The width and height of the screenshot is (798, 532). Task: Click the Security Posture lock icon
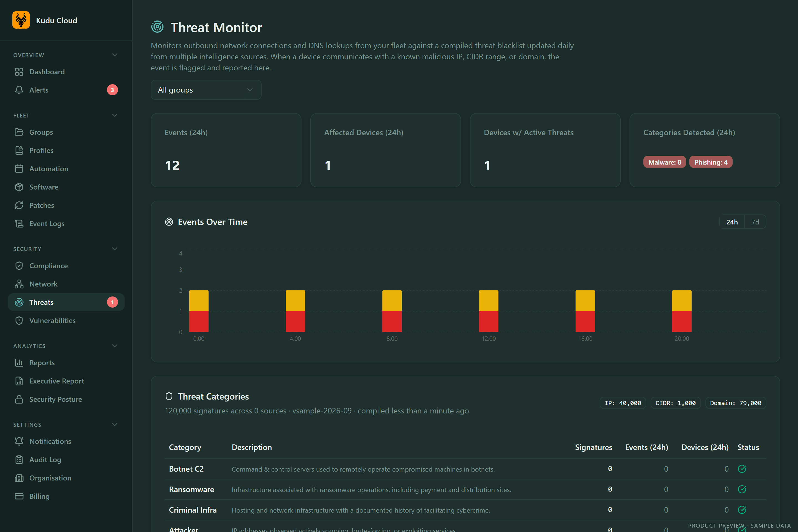[x=19, y=399]
